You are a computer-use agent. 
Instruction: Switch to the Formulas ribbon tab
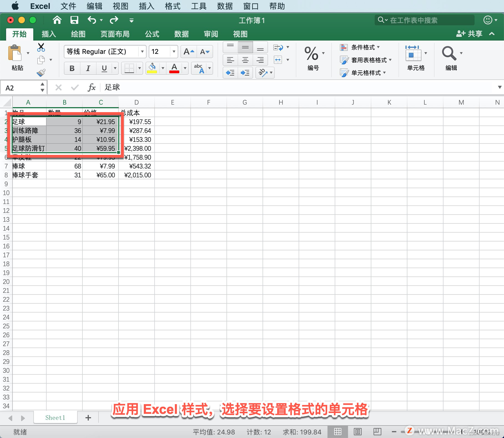(x=152, y=34)
